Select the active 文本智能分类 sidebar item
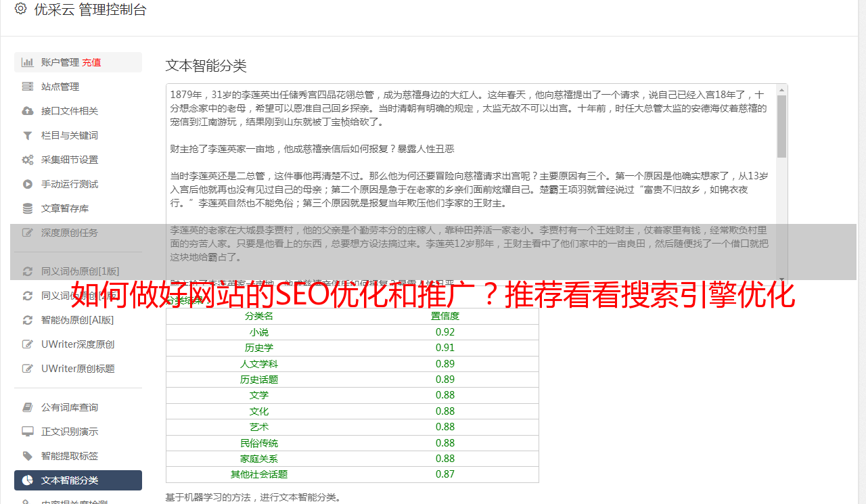 [78, 480]
